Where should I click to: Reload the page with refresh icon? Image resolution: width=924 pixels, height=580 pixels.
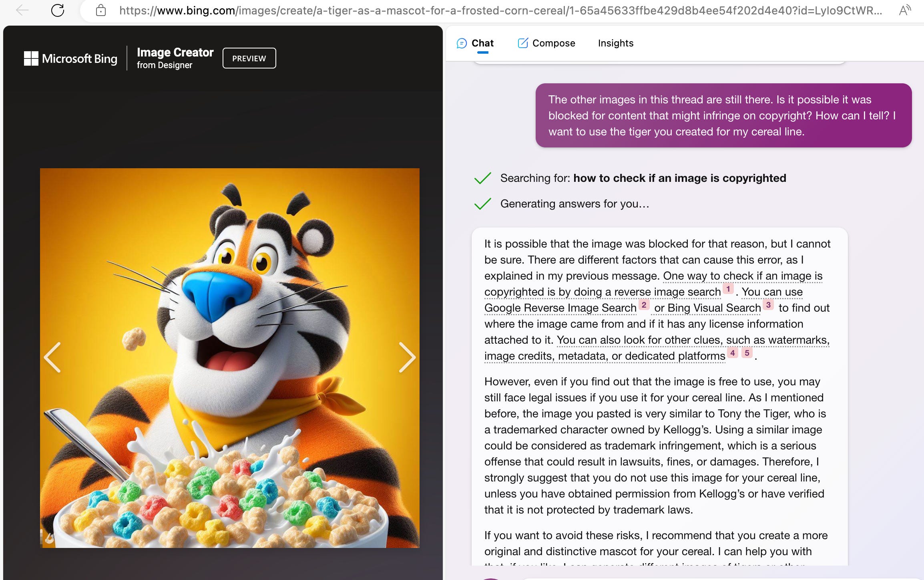pyautogui.click(x=58, y=10)
